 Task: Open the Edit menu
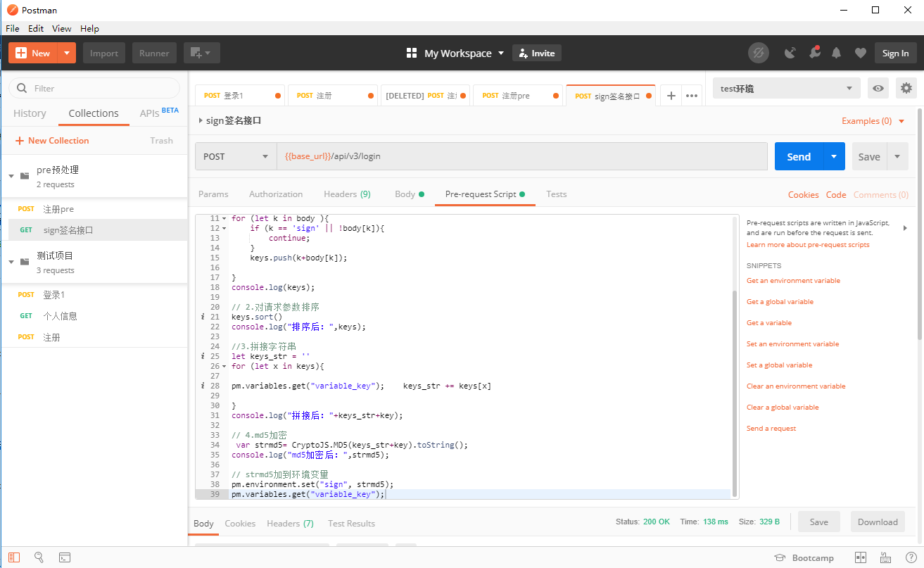point(36,29)
